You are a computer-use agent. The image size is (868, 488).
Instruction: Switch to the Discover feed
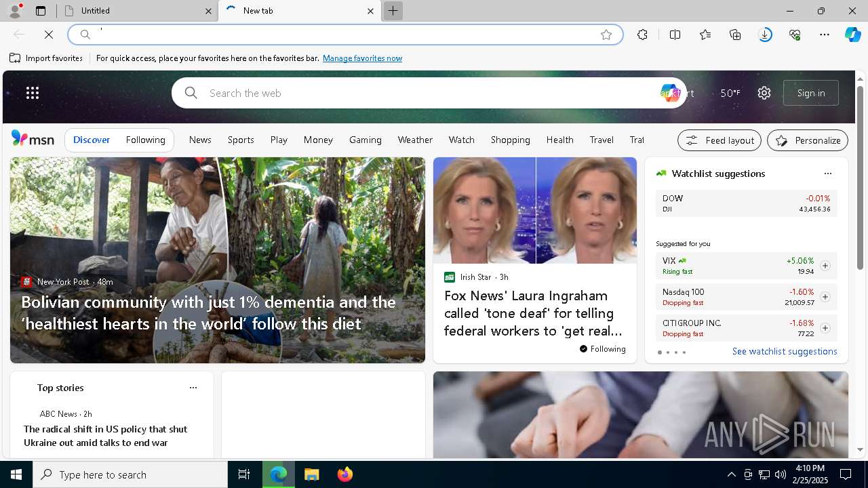(x=92, y=140)
